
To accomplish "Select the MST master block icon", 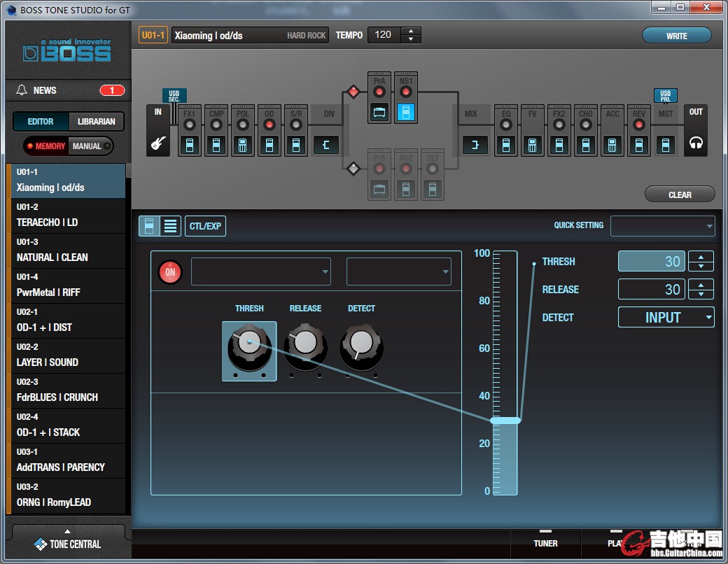I will [x=666, y=146].
